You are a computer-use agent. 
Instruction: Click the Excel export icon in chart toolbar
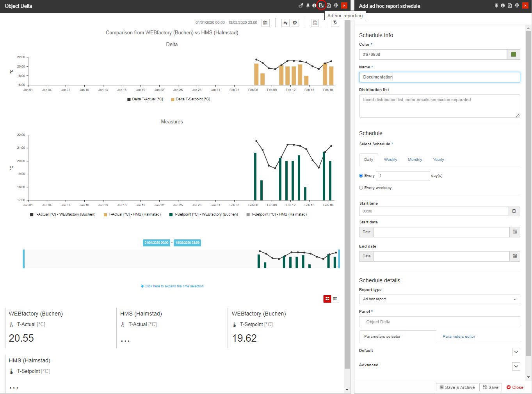tap(315, 23)
